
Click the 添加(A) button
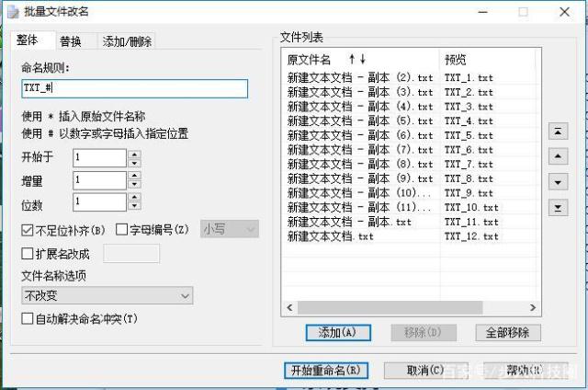[338, 333]
